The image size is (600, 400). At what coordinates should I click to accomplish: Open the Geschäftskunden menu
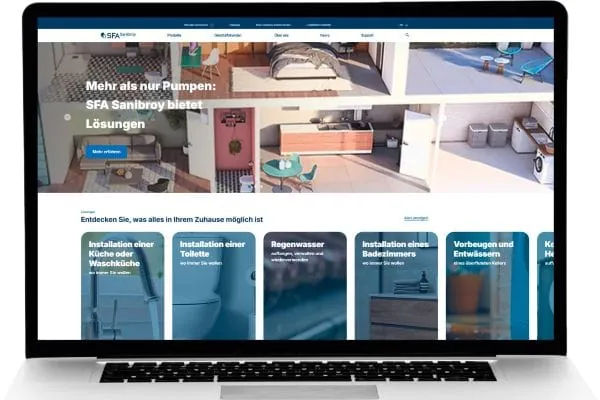[227, 35]
